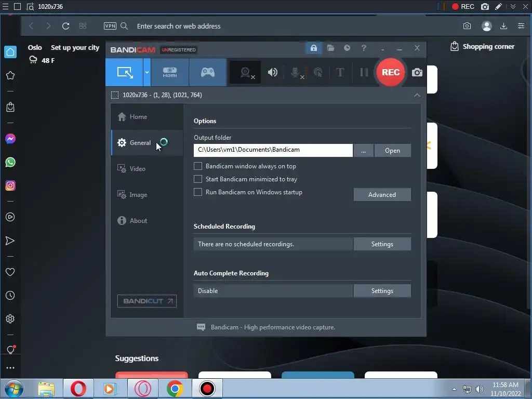532x399 pixels.
Task: Select Bandicam screen recording mode
Action: pyautogui.click(x=125, y=72)
